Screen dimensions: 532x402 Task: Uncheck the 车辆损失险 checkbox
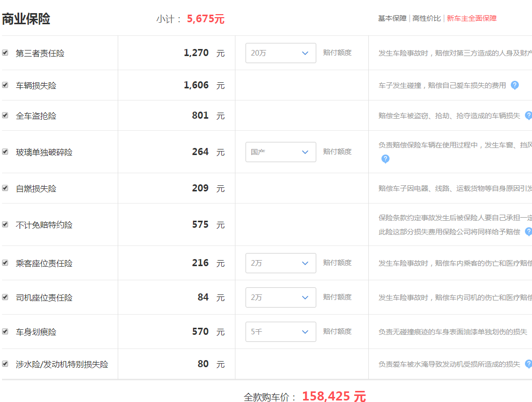click(x=5, y=85)
